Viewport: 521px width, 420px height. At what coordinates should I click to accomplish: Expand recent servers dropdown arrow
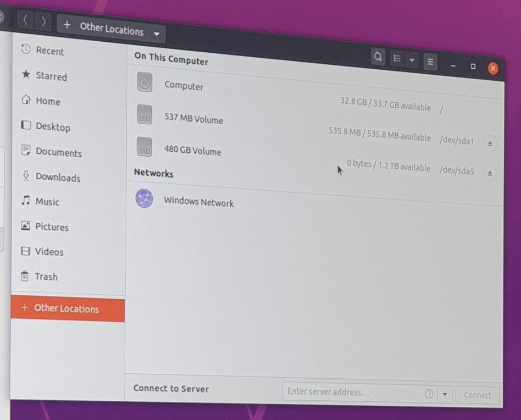(x=445, y=394)
